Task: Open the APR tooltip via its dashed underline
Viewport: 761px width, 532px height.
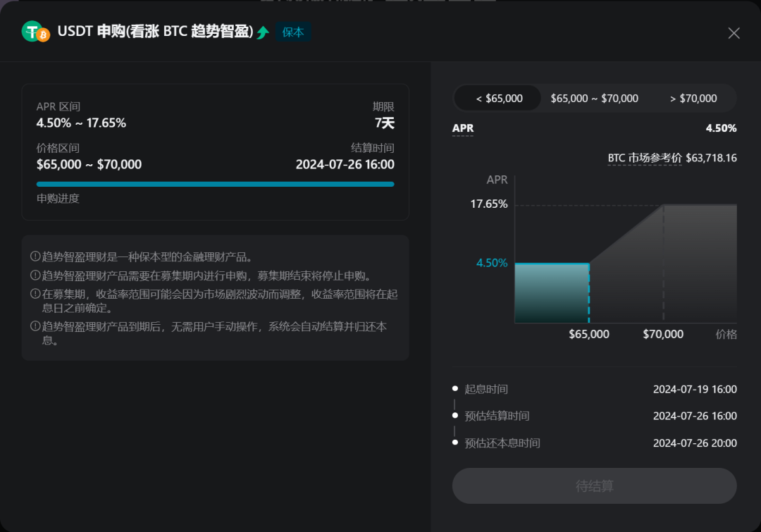Action: (464, 128)
